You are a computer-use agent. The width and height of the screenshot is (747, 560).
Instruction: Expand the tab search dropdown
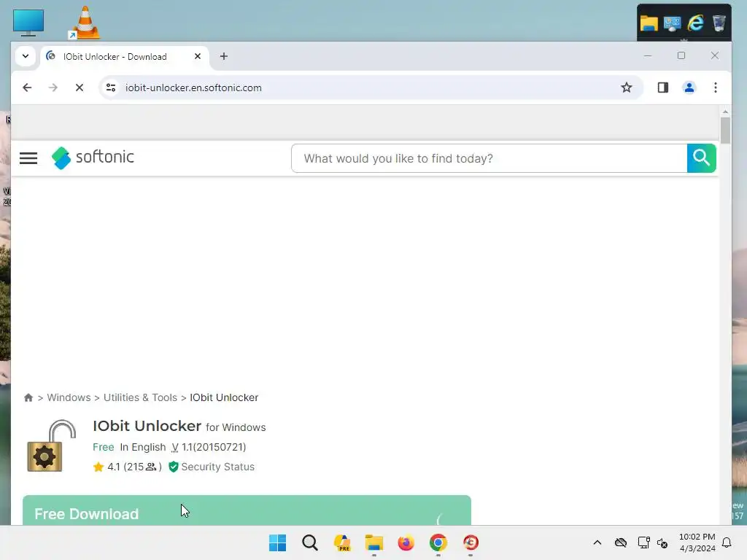click(x=26, y=56)
